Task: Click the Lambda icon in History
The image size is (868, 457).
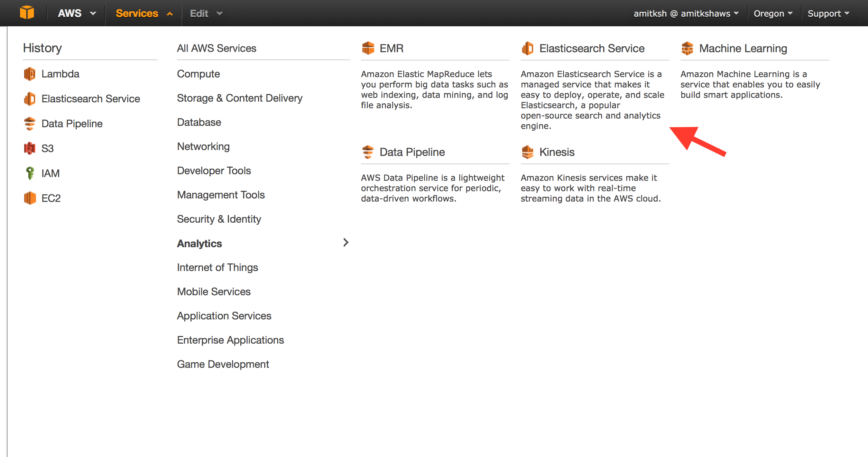Action: [x=30, y=74]
